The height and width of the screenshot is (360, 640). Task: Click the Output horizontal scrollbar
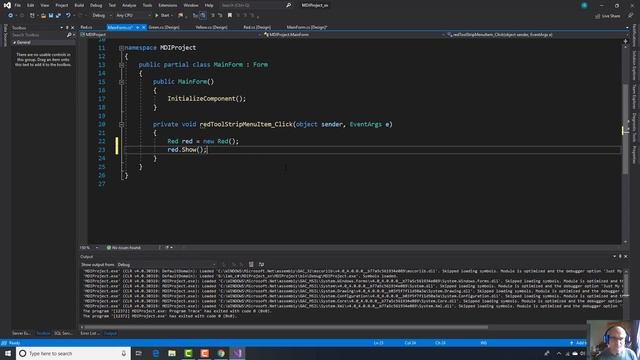286,327
